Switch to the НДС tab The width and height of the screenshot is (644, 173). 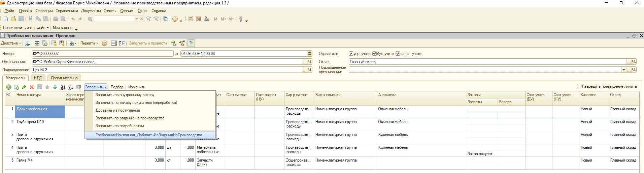(x=38, y=78)
